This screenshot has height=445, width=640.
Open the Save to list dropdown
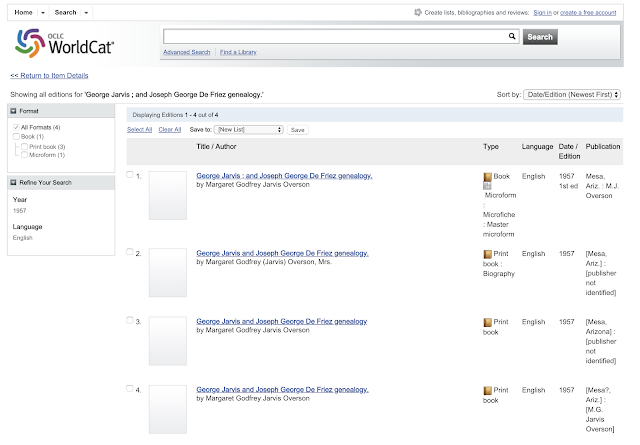(249, 130)
